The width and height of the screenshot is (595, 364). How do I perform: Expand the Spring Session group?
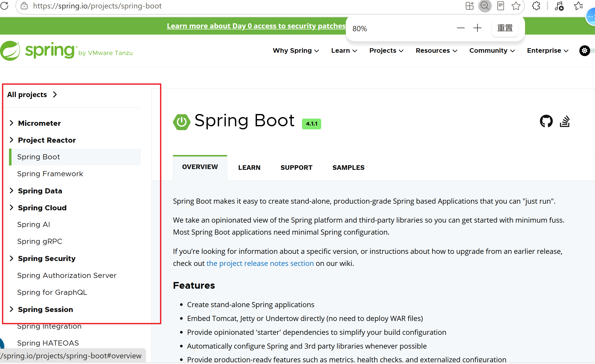tap(11, 309)
